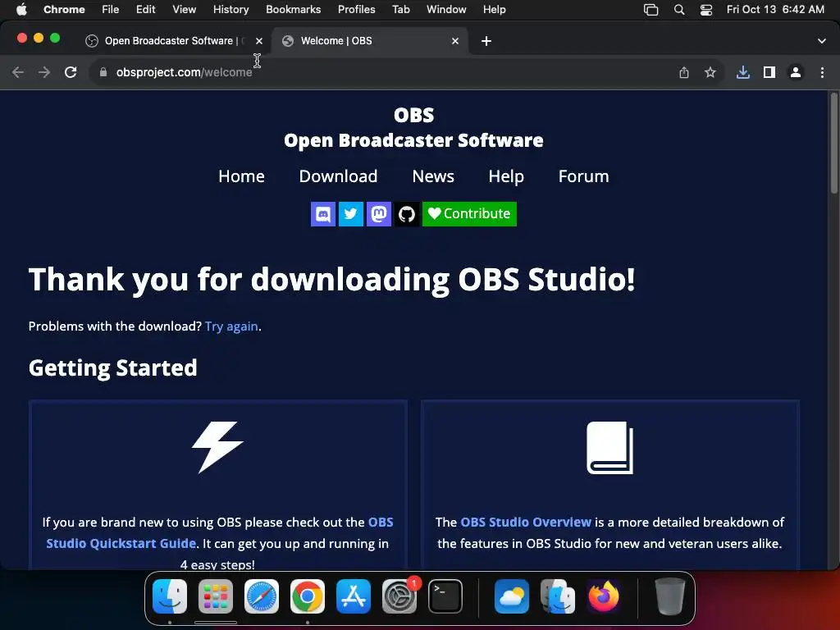Open the History menu
The height and width of the screenshot is (630, 840).
231,10
